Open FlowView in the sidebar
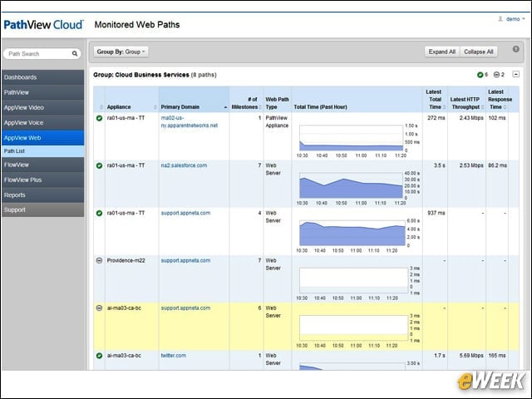The width and height of the screenshot is (532, 399). tap(42, 165)
